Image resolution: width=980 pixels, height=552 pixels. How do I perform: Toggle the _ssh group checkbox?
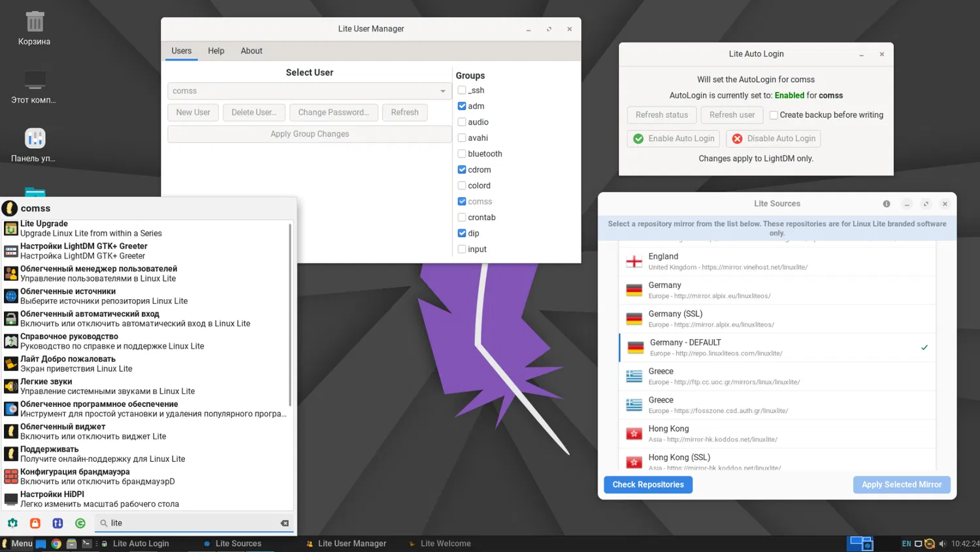pos(462,90)
